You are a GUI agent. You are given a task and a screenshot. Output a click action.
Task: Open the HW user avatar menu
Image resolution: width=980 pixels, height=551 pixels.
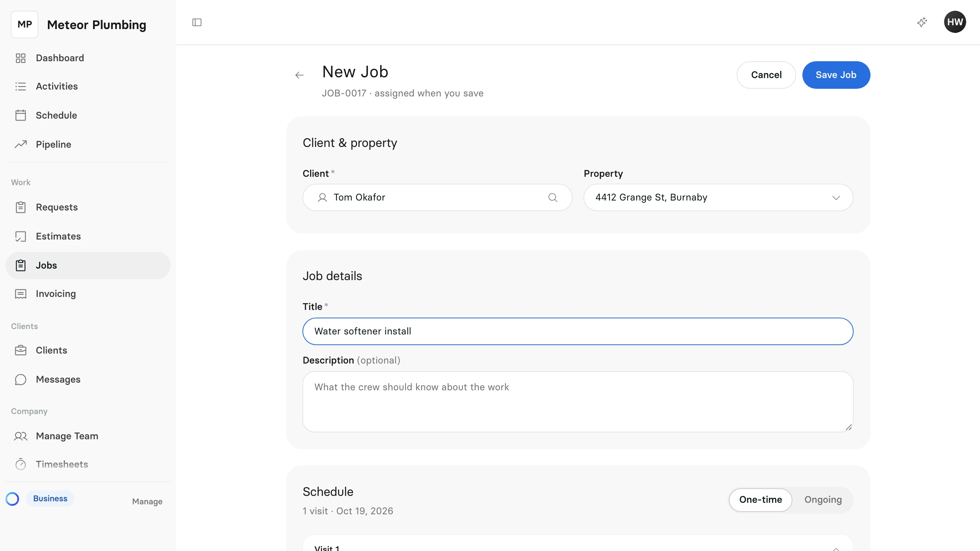coord(955,22)
